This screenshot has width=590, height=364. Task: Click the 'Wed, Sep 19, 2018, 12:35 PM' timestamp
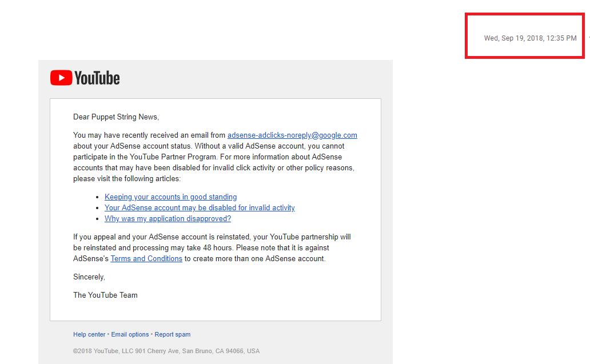click(x=530, y=38)
